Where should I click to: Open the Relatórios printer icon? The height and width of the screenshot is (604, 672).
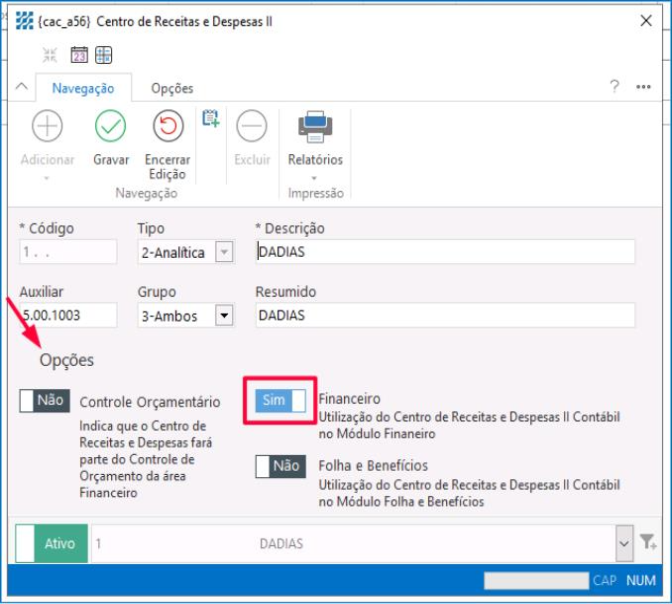point(315,127)
